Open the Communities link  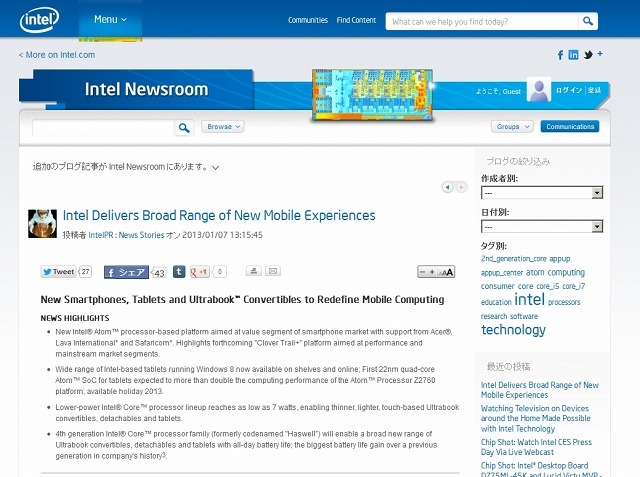coord(308,20)
